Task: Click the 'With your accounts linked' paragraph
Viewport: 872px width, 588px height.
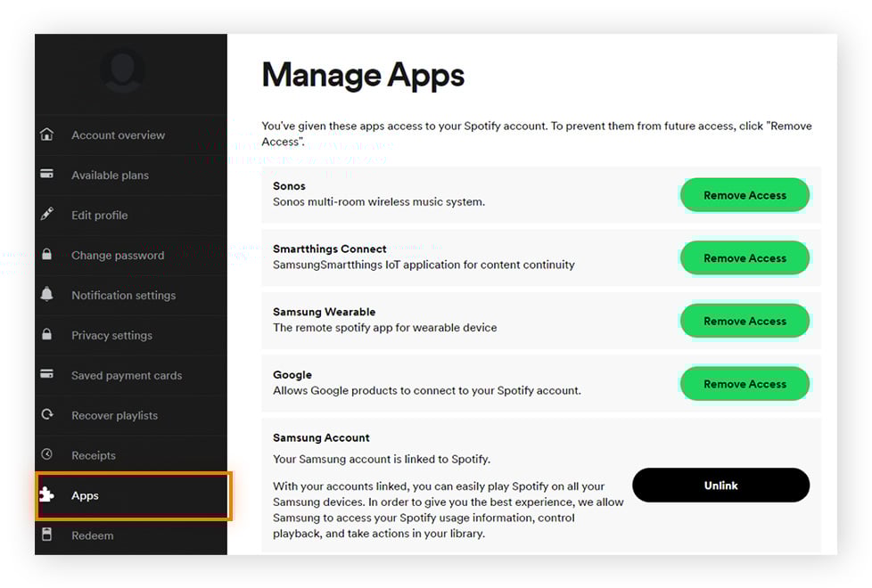Action: (x=448, y=510)
